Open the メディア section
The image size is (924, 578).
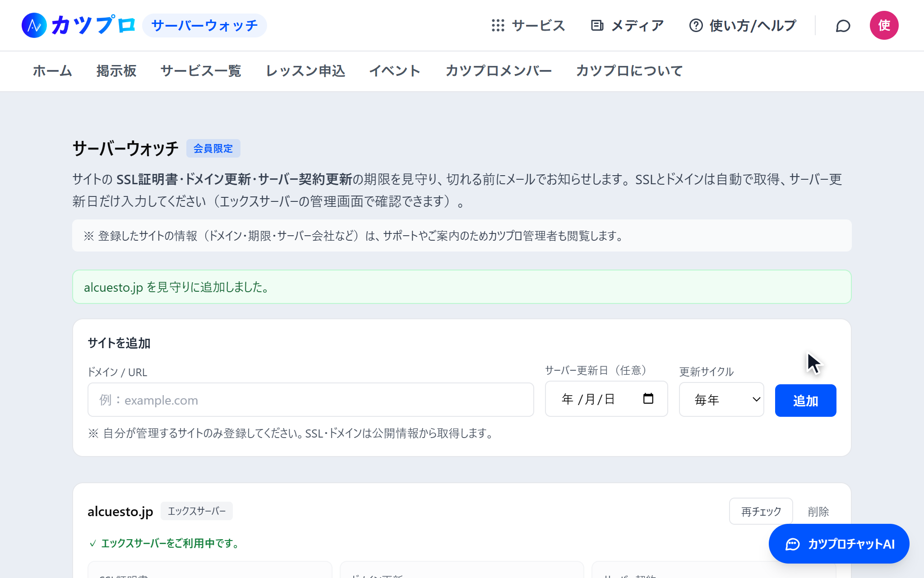pos(627,25)
